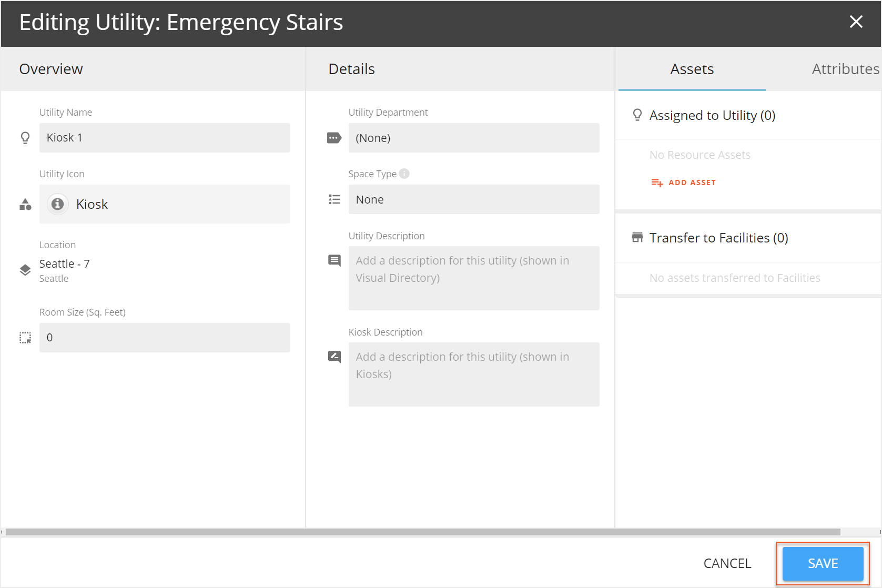Screen dimensions: 882x588
Task: Open the Utility Department dropdown
Action: [473, 137]
